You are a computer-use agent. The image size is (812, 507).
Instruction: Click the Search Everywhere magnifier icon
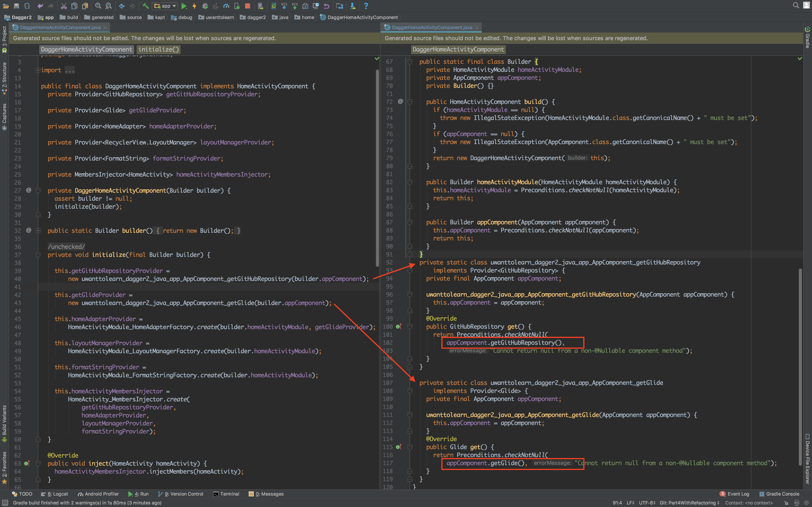796,5
